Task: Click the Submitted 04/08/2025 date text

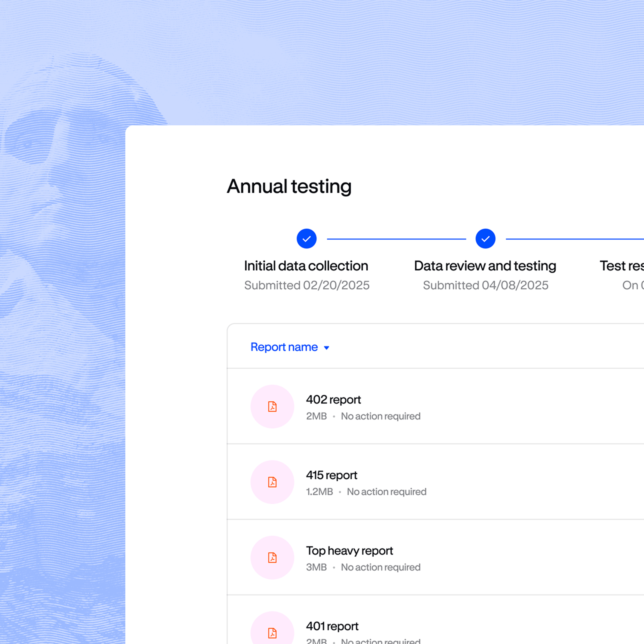Action: [x=485, y=285]
